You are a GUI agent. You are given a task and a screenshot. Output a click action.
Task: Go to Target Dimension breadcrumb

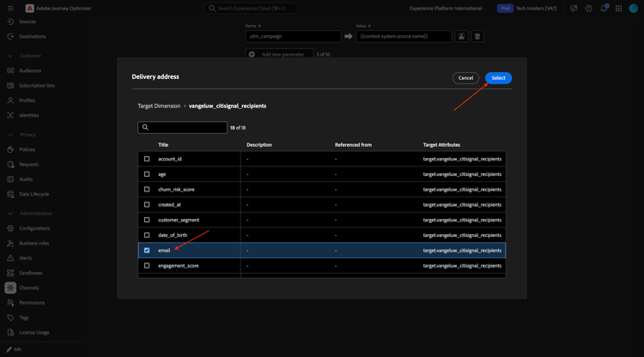159,106
